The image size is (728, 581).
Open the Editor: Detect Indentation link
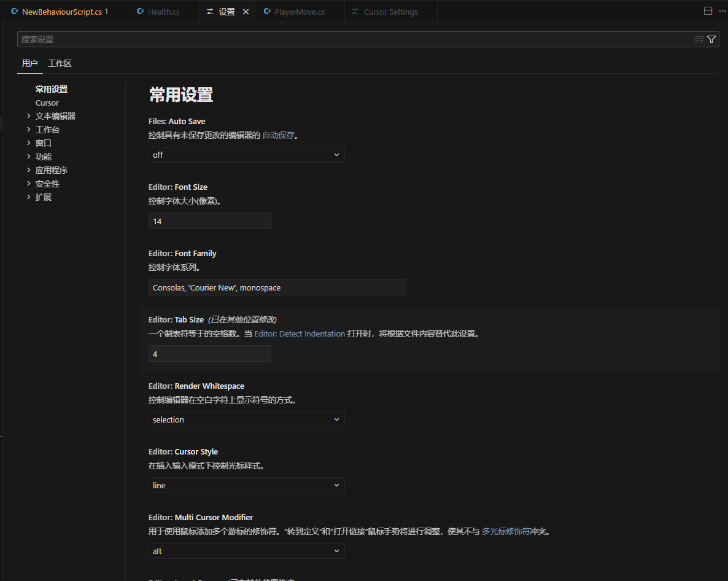[x=300, y=333]
